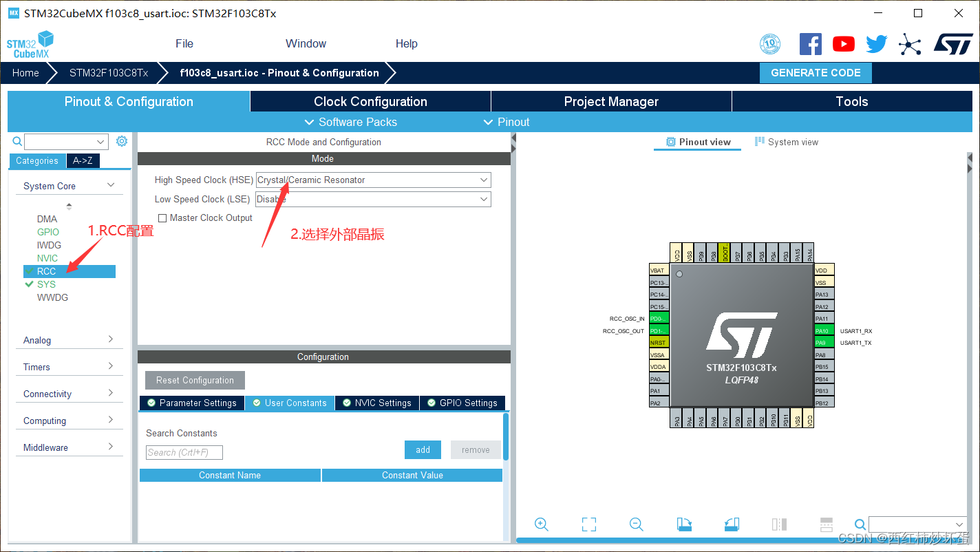Rotate chip view clockwise
The height and width of the screenshot is (552, 980).
tap(684, 524)
